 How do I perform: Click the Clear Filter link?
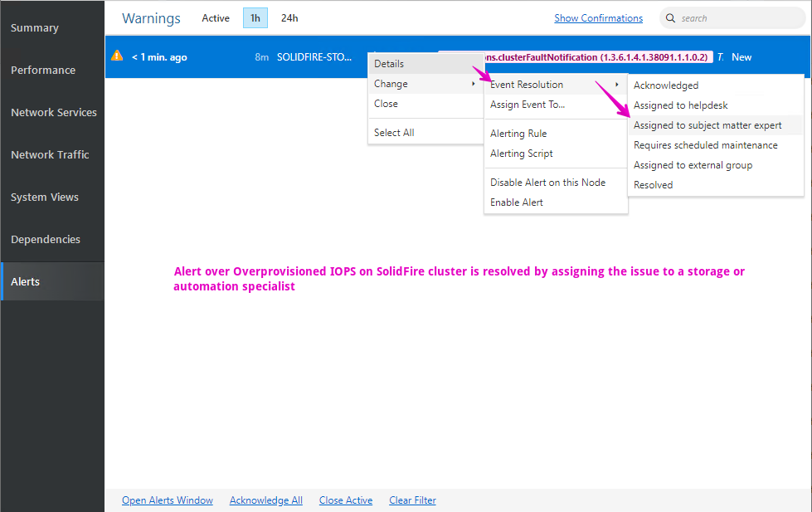click(413, 500)
